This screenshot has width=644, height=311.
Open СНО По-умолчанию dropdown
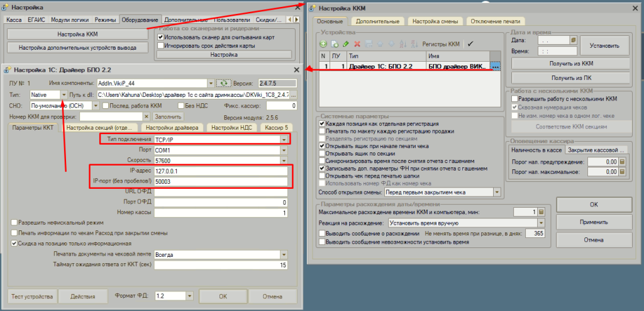click(x=96, y=106)
